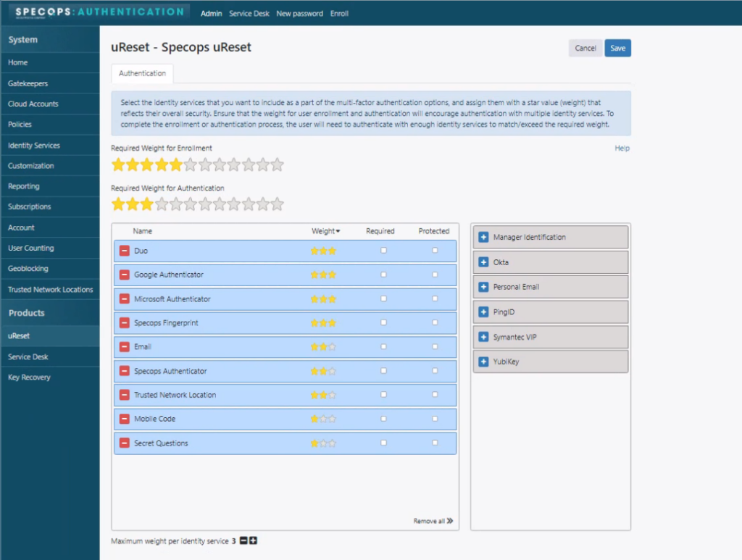Check Required for Specops Authenticator
The width and height of the screenshot is (742, 560).
[x=384, y=370]
